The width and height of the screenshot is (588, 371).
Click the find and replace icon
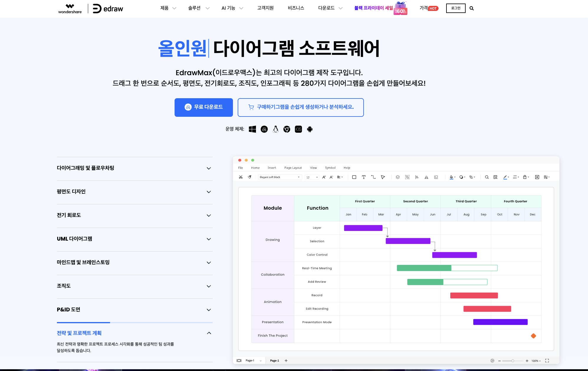495,177
